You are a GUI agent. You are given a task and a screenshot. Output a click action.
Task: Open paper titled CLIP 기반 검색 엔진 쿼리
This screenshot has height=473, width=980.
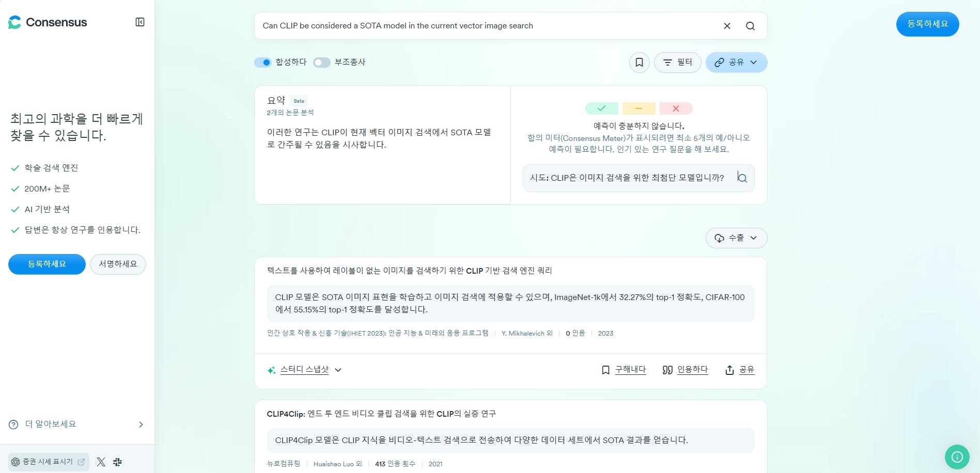tap(409, 271)
